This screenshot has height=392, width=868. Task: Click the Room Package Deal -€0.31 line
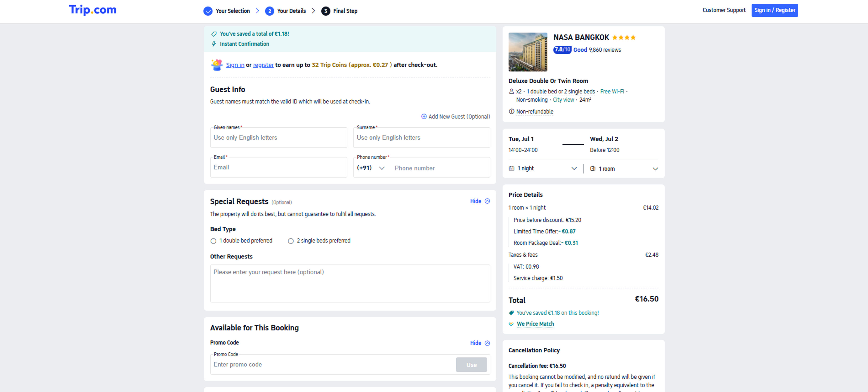click(545, 243)
